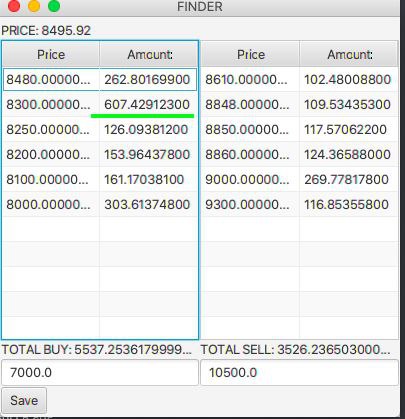405x419 pixels.
Task: Select amount cell 161.17038100
Action: coord(148,179)
